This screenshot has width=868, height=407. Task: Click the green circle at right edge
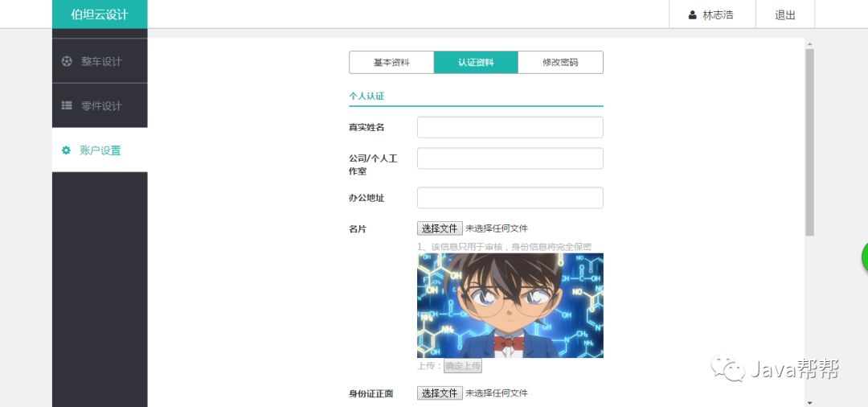[x=864, y=257]
